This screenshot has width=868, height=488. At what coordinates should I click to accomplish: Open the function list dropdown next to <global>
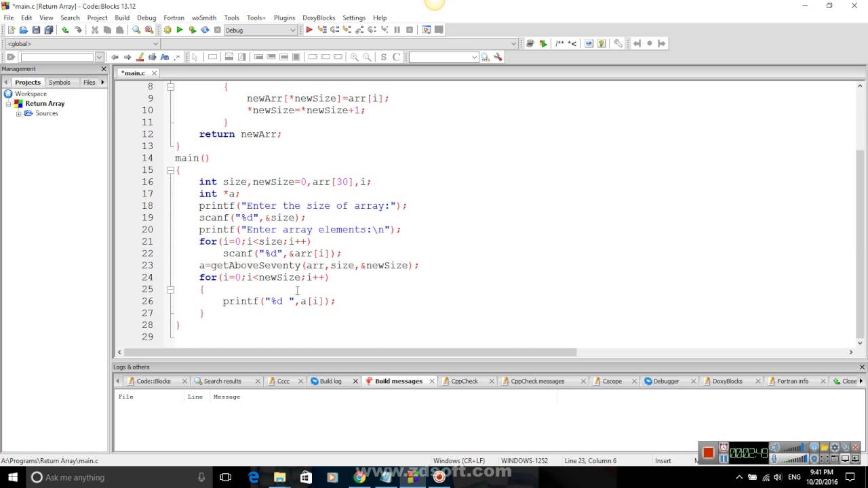pos(513,43)
